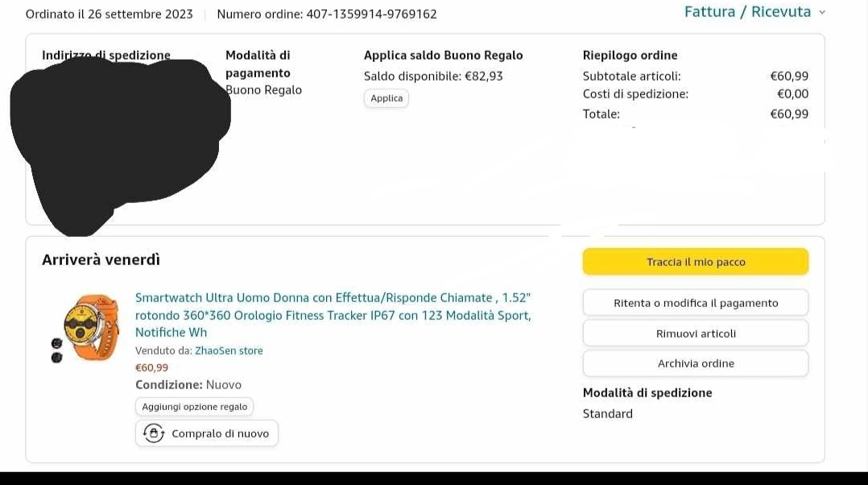Click the Arriverà venerdì delivery heading
This screenshot has width=868, height=485.
click(101, 259)
